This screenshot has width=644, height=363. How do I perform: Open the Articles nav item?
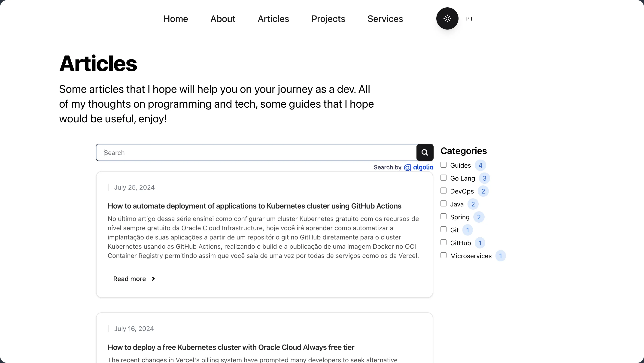(273, 19)
